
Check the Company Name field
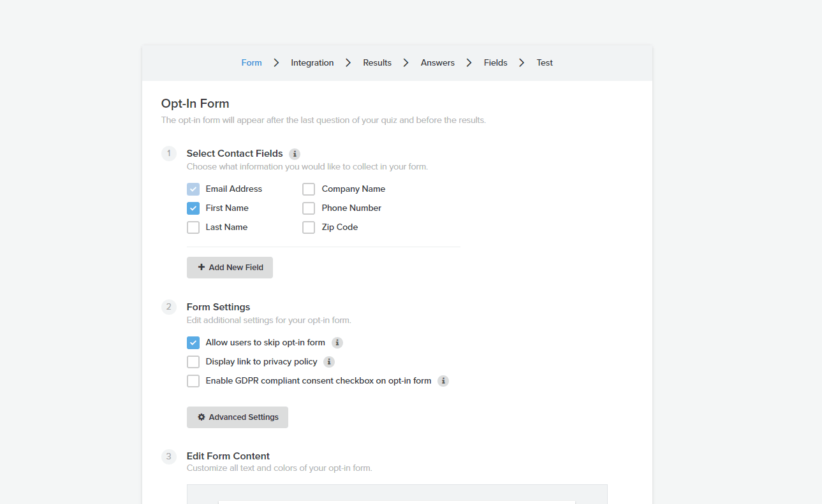[309, 189]
